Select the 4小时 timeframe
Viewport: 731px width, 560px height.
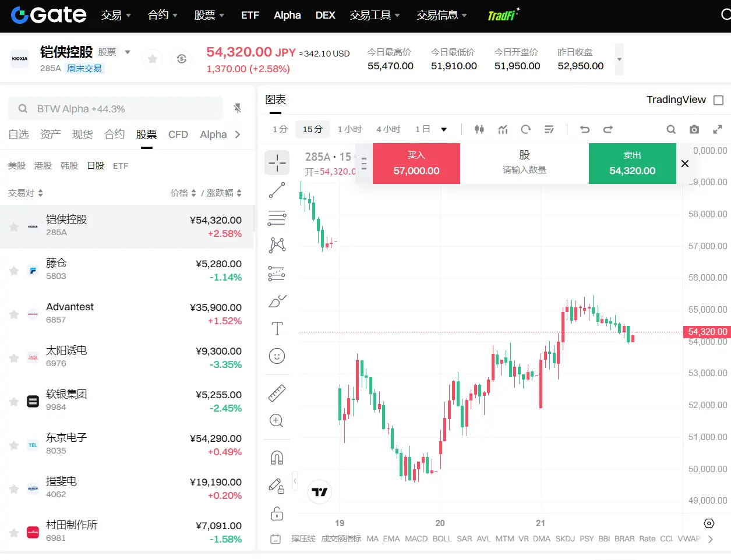389,129
